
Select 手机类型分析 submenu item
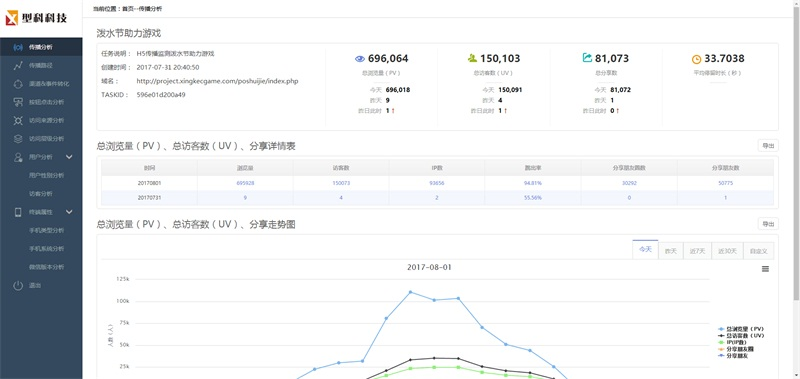point(46,231)
